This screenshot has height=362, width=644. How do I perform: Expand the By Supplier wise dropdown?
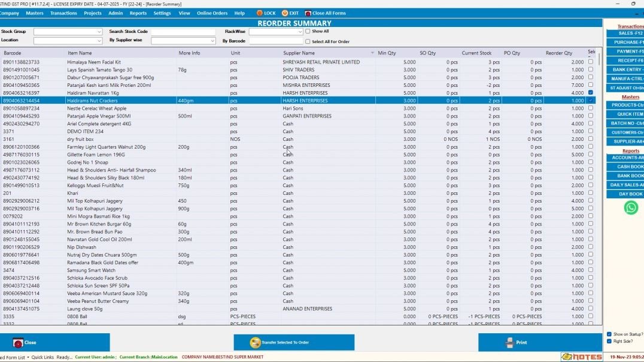[x=214, y=41]
